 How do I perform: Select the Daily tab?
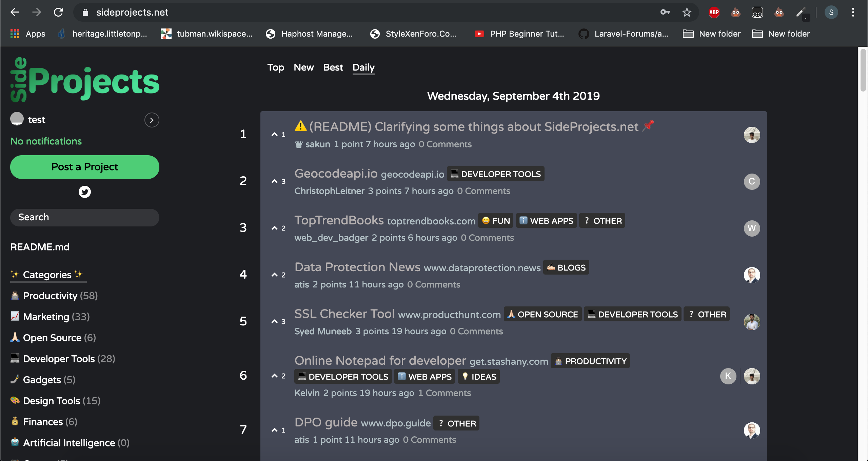(x=363, y=67)
